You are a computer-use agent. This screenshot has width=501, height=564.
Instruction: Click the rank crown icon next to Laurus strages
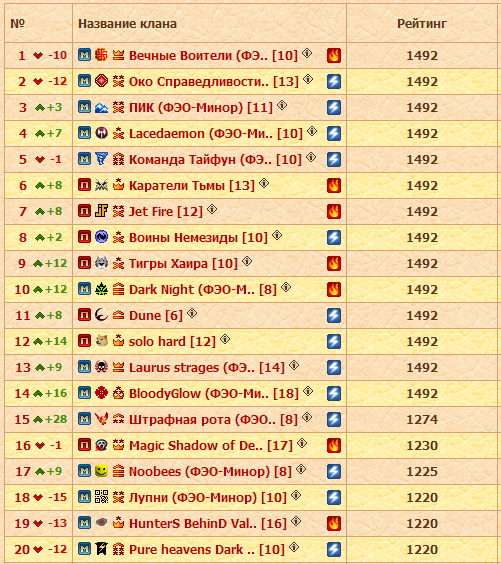click(118, 367)
